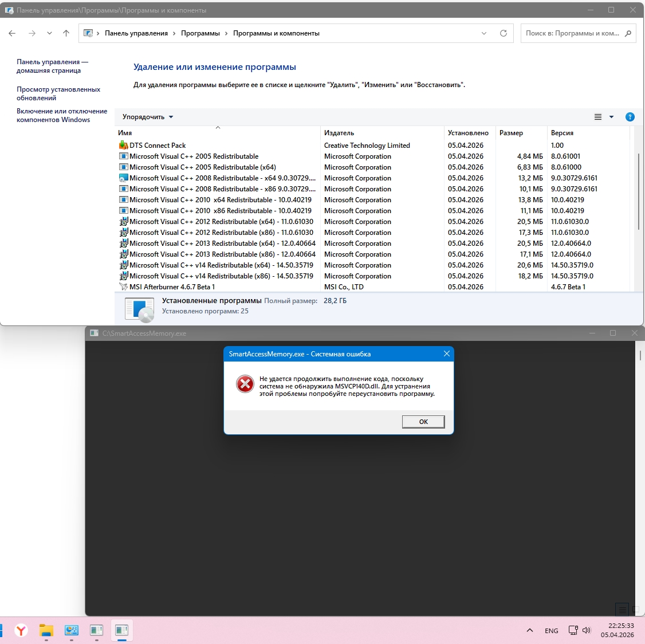Open the Панель управления breadcrumb

[x=136, y=33]
